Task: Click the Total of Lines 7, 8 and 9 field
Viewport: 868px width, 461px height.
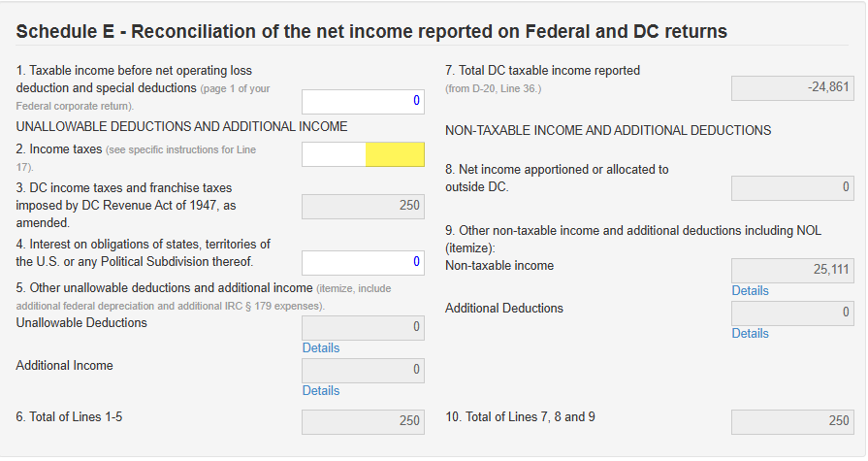Action: pos(792,421)
